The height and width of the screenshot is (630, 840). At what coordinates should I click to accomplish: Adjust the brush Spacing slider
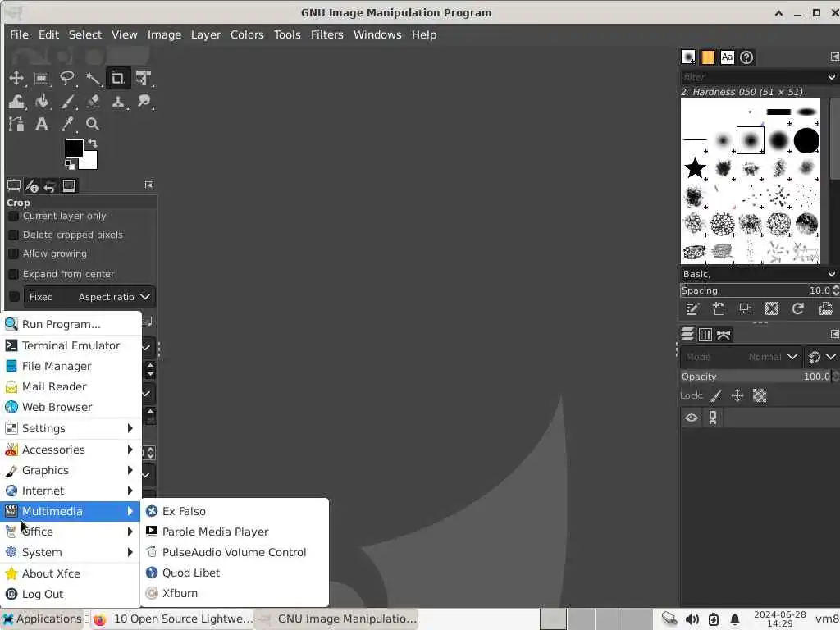point(755,290)
